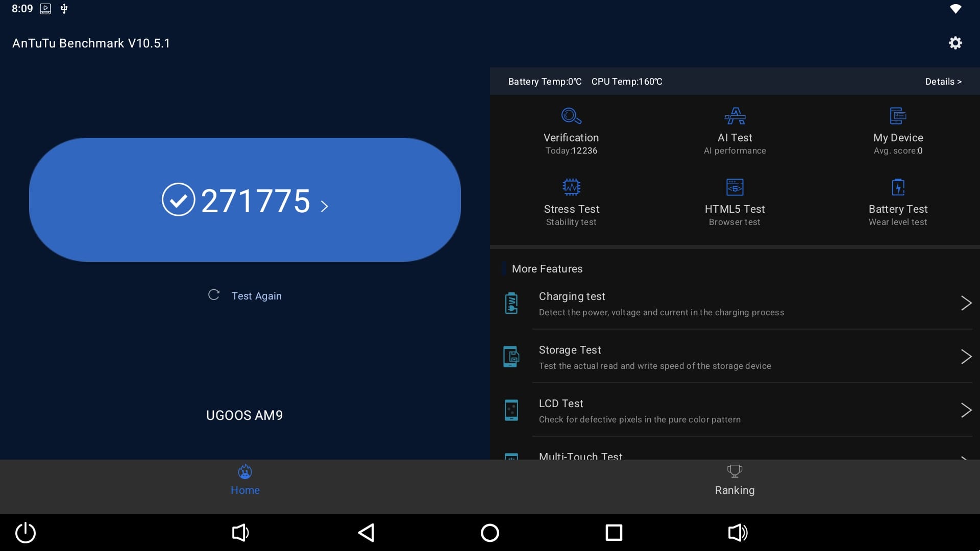Screen dimensions: 980x551
Task: Switch to the Ranking tab
Action: (x=734, y=480)
